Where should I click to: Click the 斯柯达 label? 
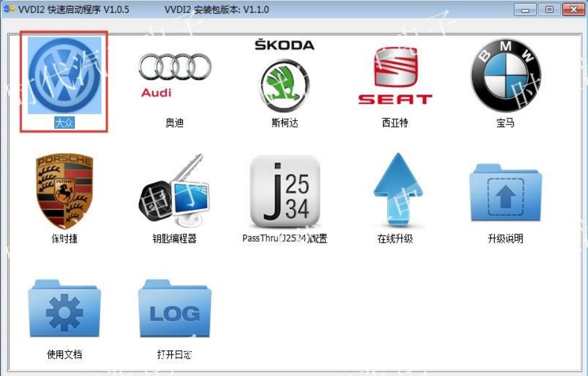click(285, 123)
